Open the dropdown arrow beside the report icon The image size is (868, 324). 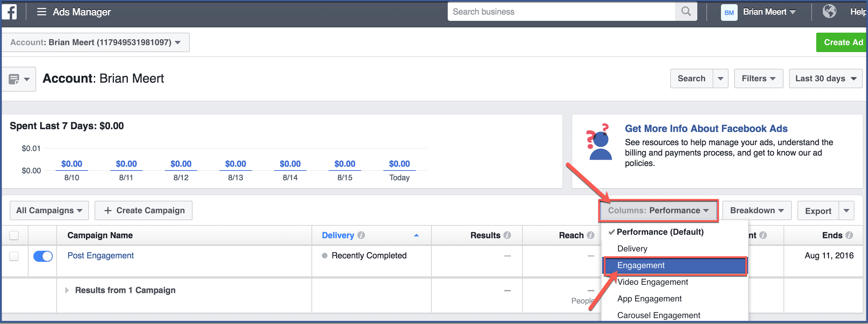(x=27, y=79)
